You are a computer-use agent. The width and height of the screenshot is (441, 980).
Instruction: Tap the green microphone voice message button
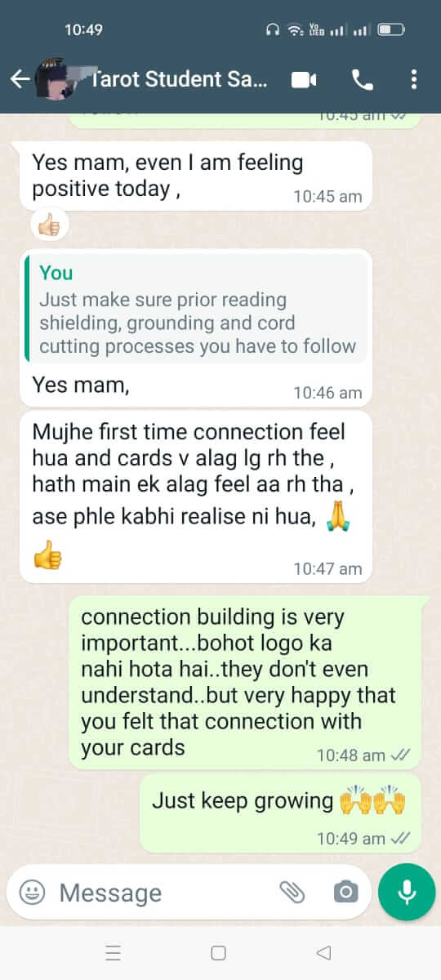tap(407, 892)
